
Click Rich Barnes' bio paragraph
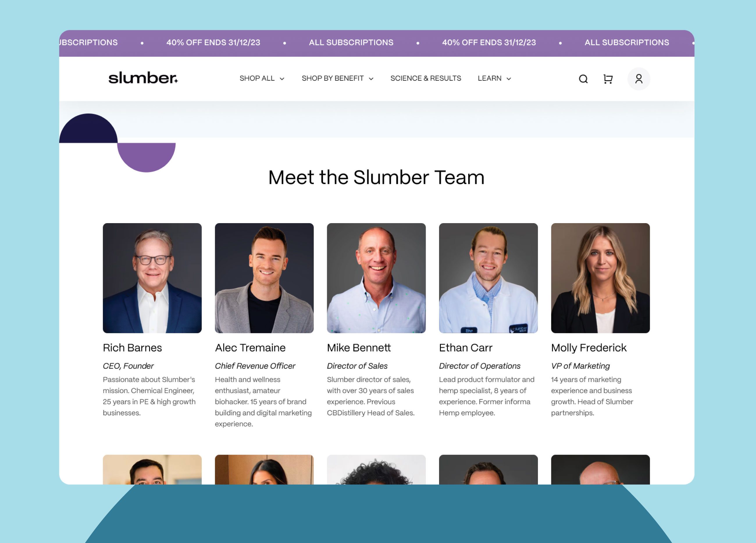click(x=149, y=396)
